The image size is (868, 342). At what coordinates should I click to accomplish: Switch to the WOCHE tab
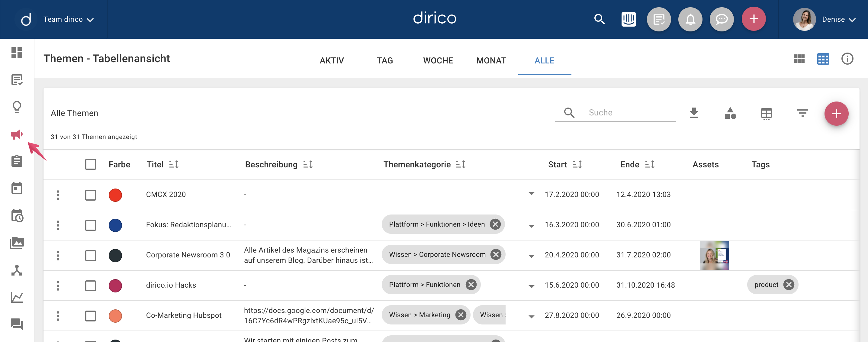438,61
